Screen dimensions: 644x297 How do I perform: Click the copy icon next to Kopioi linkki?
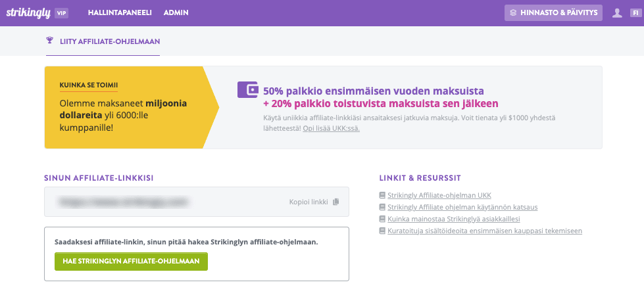pyautogui.click(x=336, y=202)
